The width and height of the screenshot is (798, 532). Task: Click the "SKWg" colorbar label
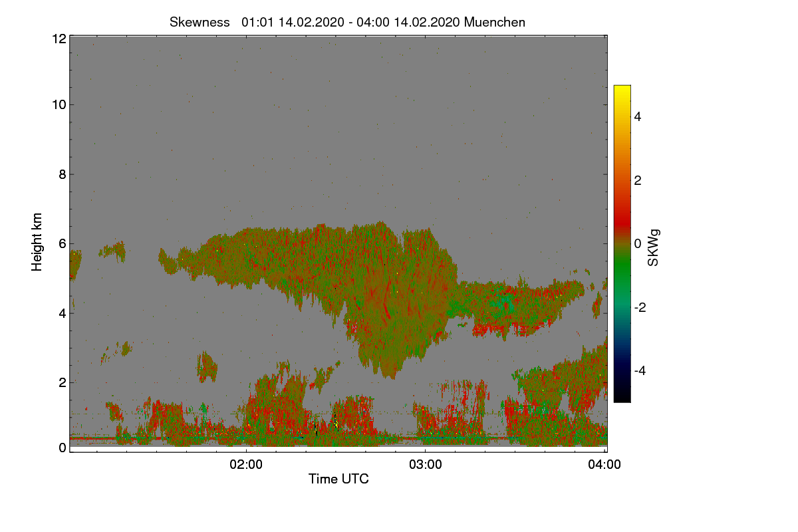click(654, 248)
